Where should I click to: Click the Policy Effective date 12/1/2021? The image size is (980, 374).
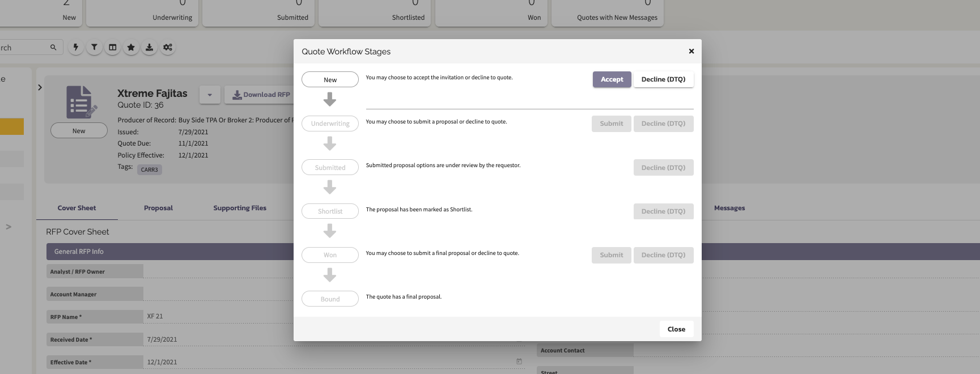click(x=193, y=155)
